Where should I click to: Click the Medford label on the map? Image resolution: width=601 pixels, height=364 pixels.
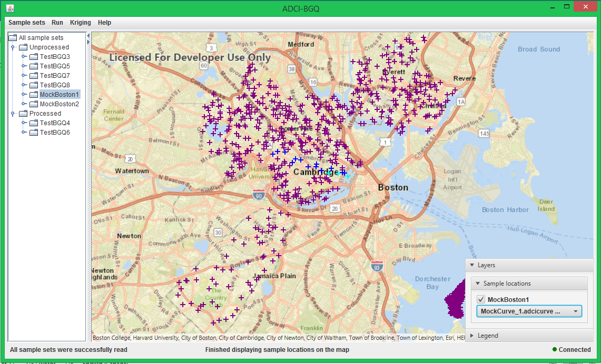[301, 44]
